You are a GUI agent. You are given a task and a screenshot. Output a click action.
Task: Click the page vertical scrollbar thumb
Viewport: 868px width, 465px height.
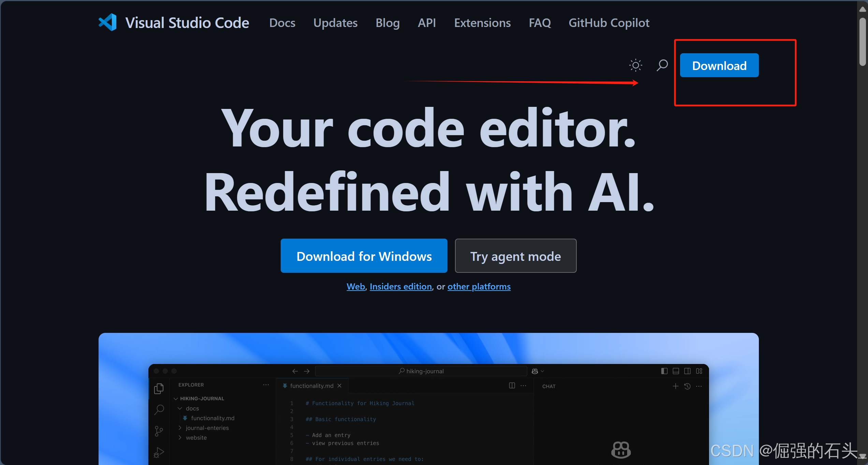863,42
